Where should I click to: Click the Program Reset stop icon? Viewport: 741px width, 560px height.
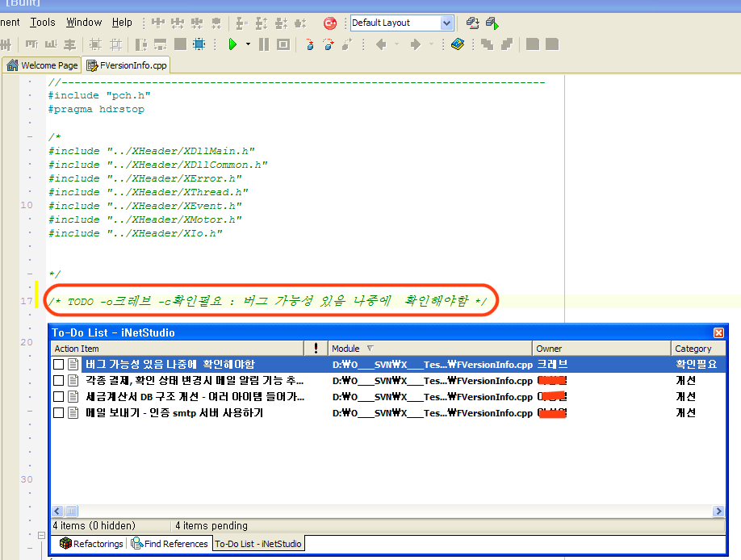coord(283,44)
